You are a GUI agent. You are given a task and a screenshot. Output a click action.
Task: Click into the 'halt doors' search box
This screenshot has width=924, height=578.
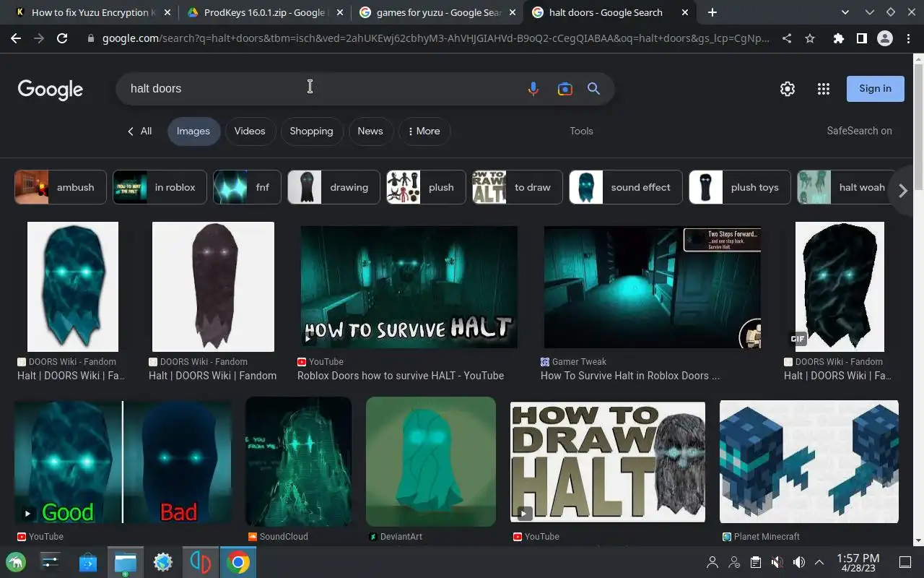[321, 89]
